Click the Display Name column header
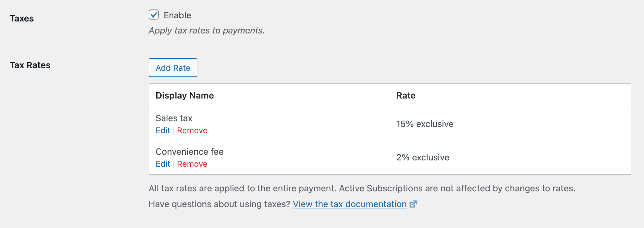The height and width of the screenshot is (228, 644). [185, 95]
